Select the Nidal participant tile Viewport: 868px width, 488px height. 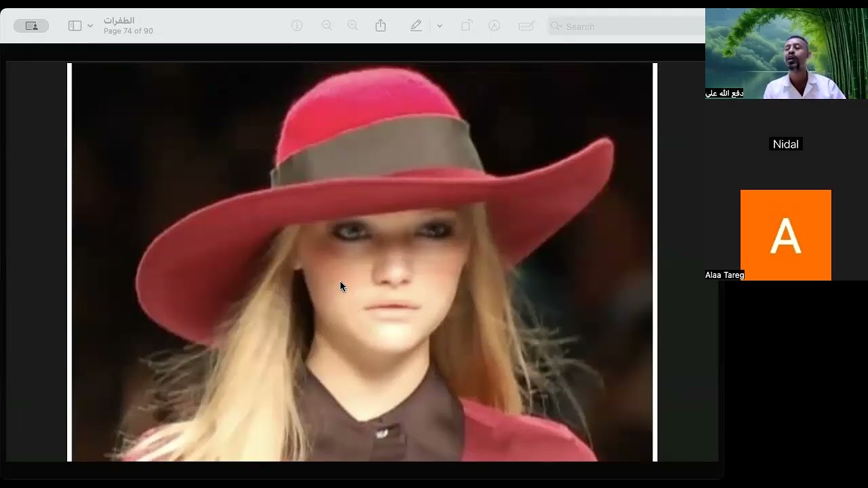pos(786,144)
